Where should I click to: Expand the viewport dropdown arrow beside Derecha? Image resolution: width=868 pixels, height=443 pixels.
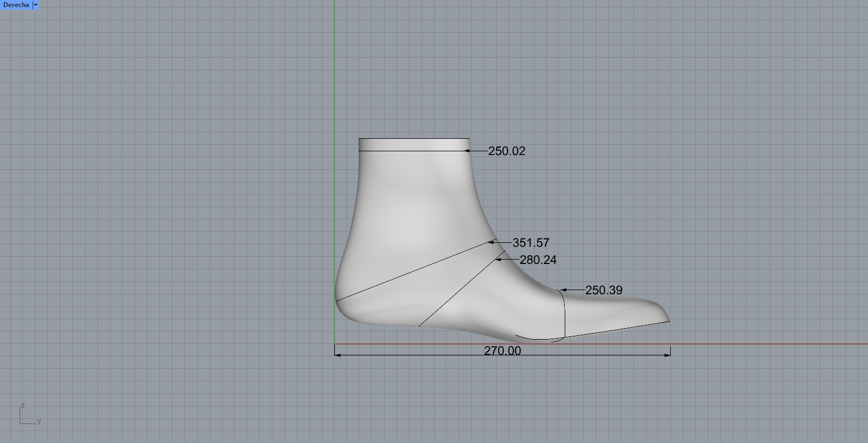[36, 5]
